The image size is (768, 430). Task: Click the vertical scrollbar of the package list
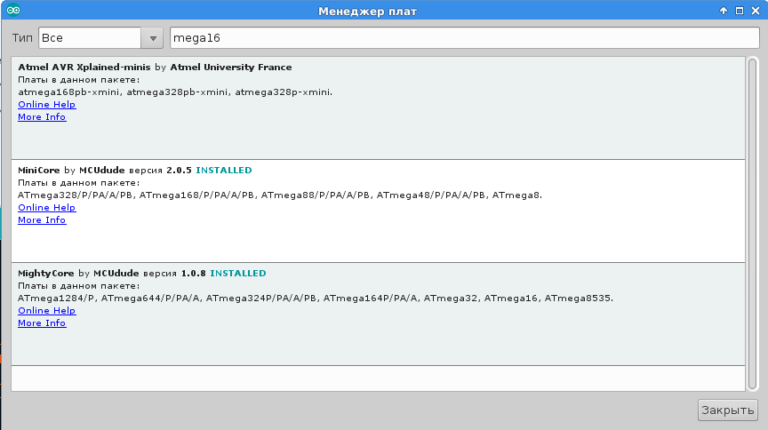click(x=752, y=220)
